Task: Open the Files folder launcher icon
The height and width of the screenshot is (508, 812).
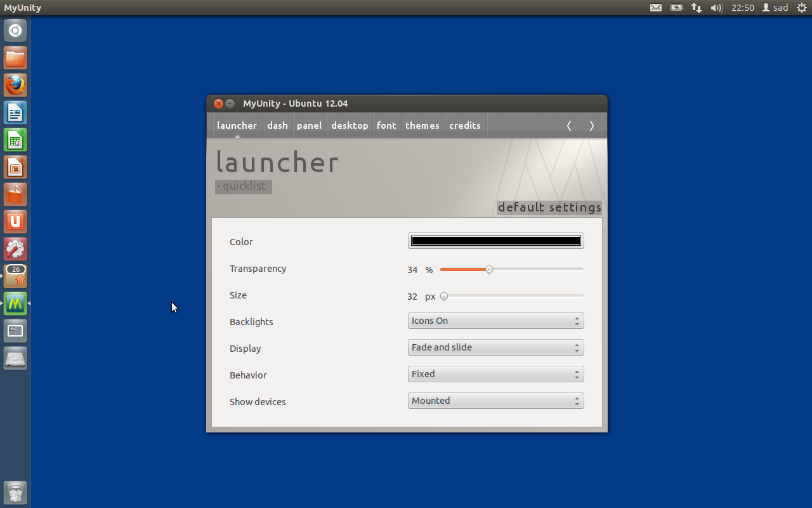Action: click(x=15, y=58)
